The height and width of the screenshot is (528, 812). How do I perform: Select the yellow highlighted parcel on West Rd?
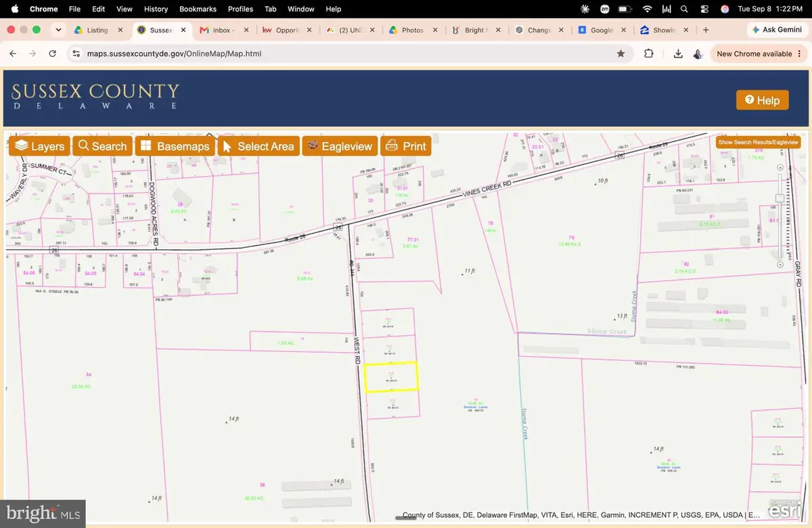click(391, 377)
